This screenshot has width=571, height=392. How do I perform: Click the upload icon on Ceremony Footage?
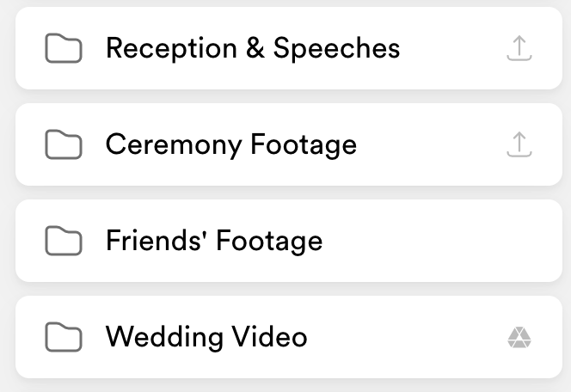pyautogui.click(x=519, y=145)
